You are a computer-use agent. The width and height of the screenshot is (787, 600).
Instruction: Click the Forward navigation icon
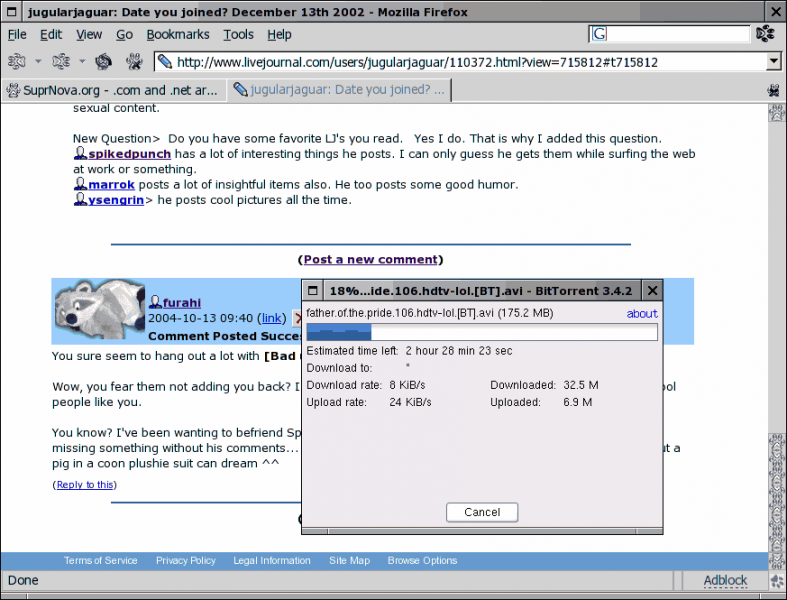click(x=60, y=62)
